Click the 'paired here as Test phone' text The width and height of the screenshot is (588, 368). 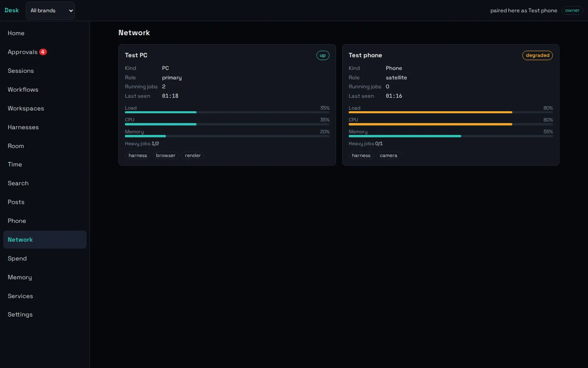pos(524,11)
